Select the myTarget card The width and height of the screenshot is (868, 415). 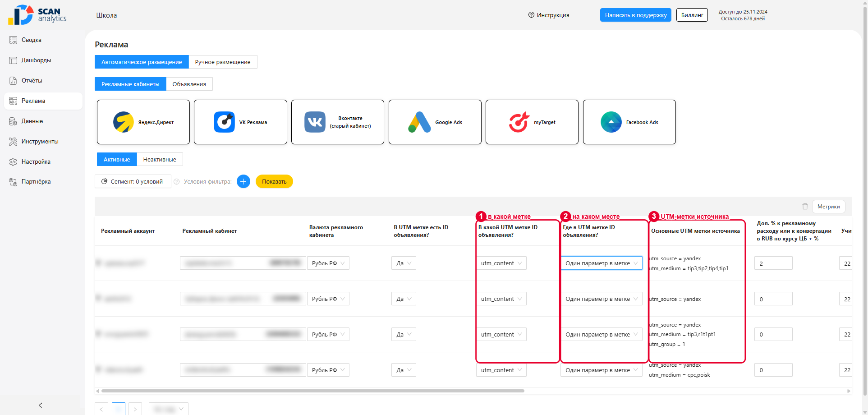[532, 122]
